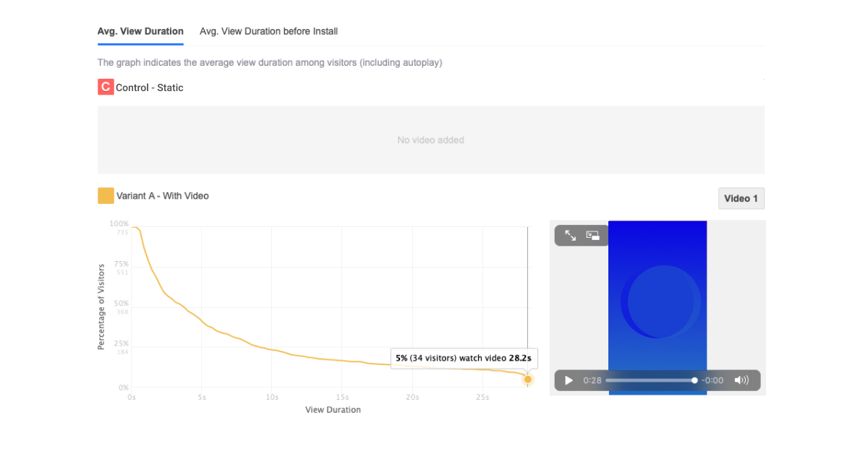Click the '5% (34 visitors)' tooltip
Screen dimensions: 868x454
(463, 358)
